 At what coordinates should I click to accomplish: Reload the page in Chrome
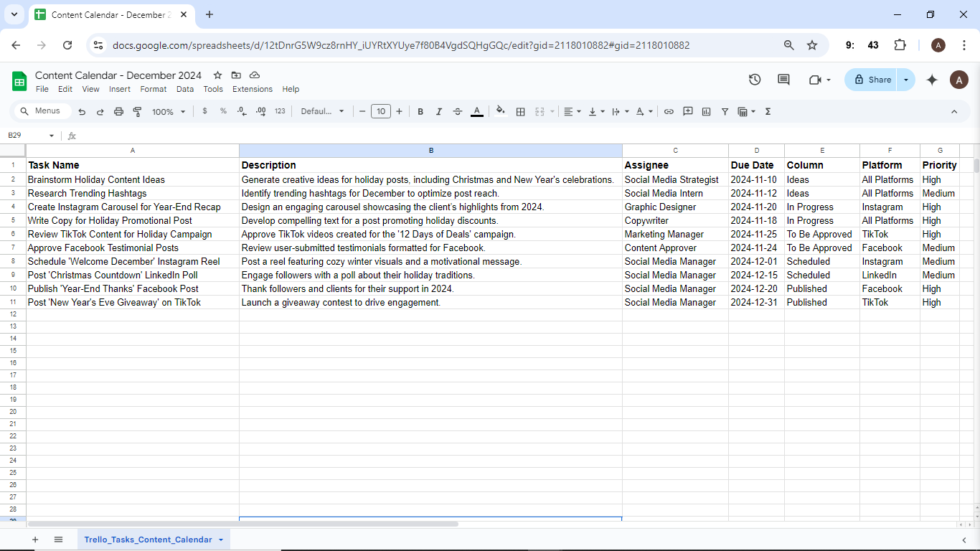click(67, 45)
